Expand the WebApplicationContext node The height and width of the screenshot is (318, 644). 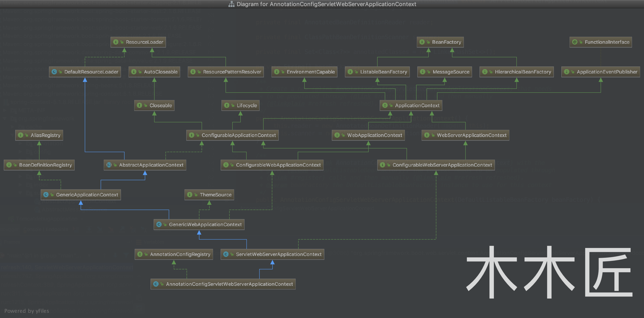pos(368,135)
